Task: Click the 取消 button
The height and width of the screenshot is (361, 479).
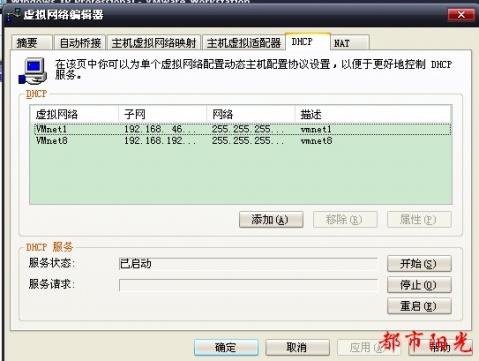Action: 297,347
